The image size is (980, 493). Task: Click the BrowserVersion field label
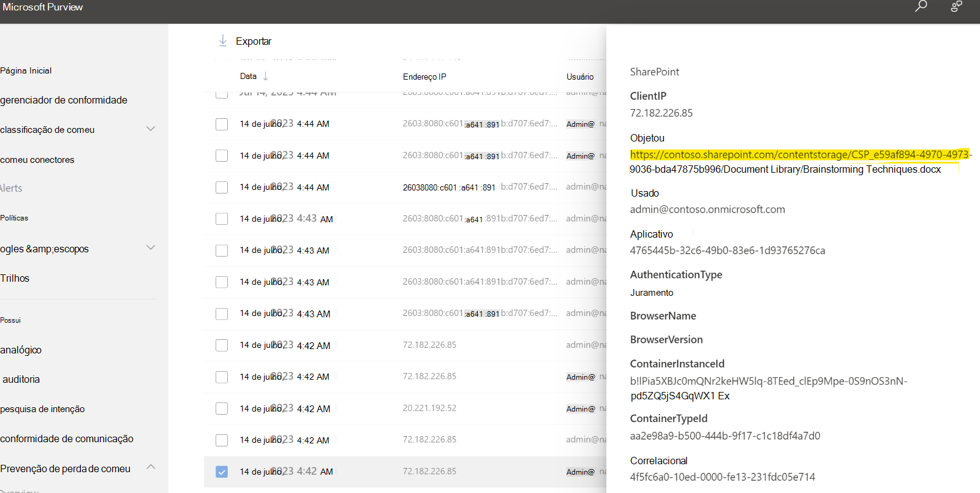pos(666,339)
